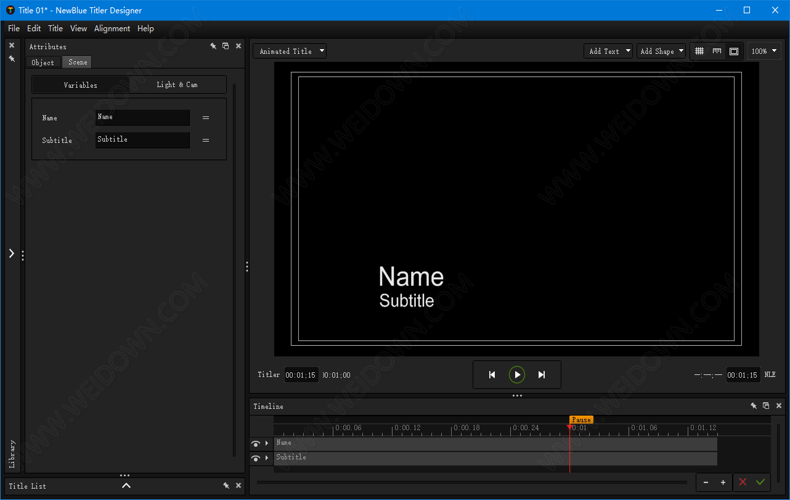Open the Add Text dropdown
This screenshot has height=500, width=790.
point(608,51)
